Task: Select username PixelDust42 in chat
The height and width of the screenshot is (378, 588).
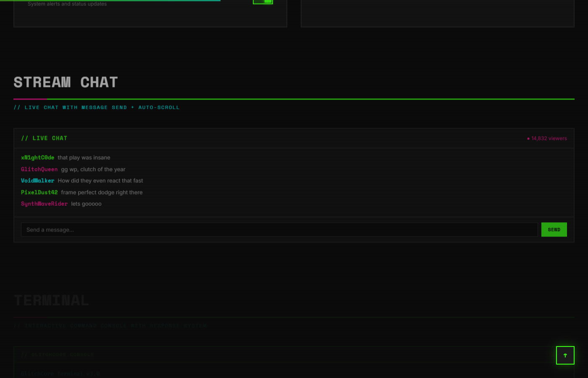Action: (x=39, y=192)
